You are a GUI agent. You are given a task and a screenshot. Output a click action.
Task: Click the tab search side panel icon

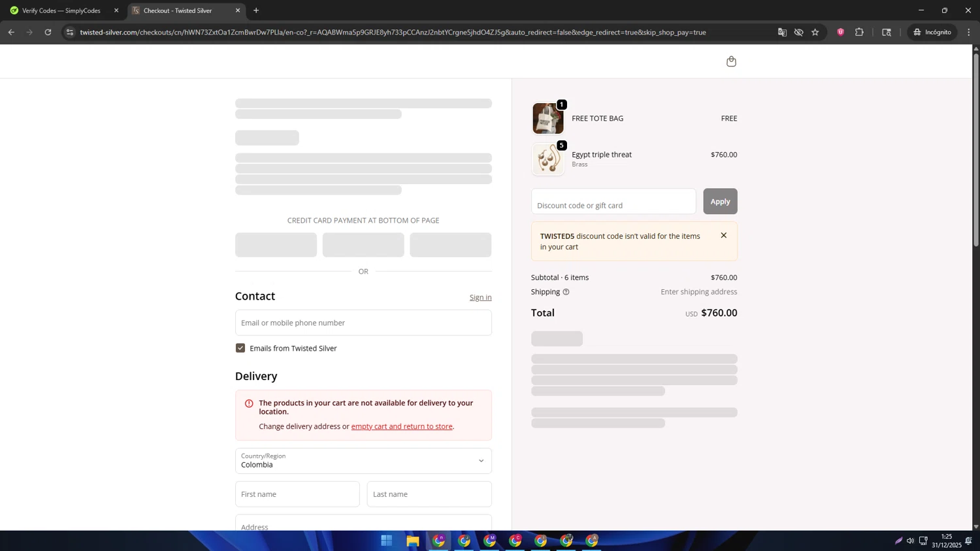tap(887, 32)
